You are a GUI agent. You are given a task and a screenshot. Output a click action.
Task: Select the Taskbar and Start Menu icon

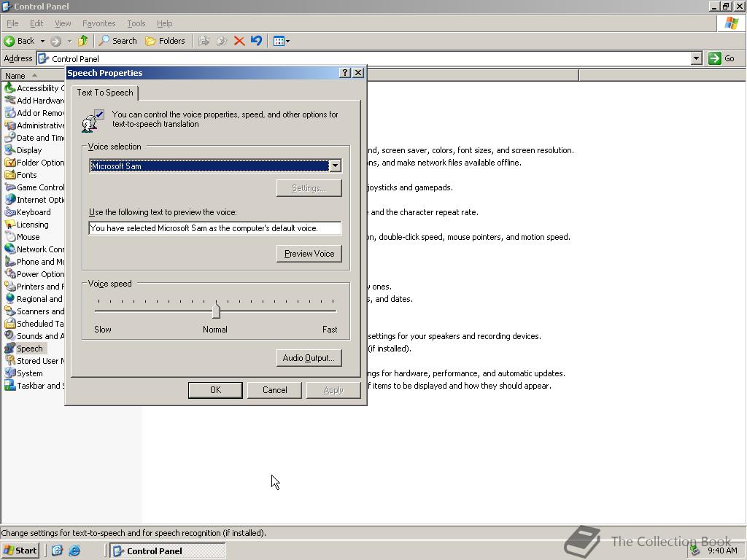9,385
